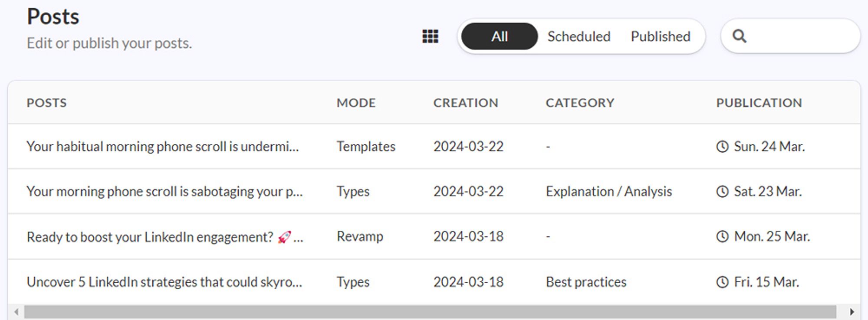Click clock icon beside Mon. 25 Mar.
Image resolution: width=868 pixels, height=320 pixels.
point(722,236)
